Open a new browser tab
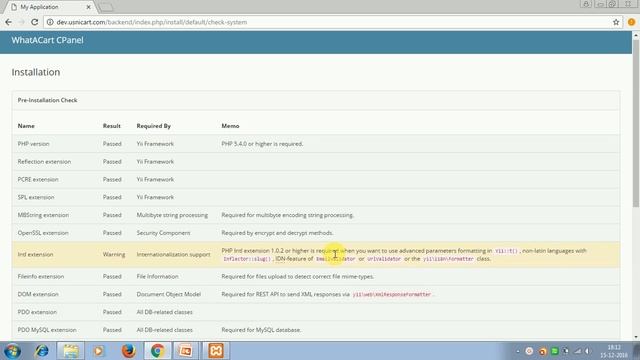Image resolution: width=640 pixels, height=360 pixels. click(106, 7)
